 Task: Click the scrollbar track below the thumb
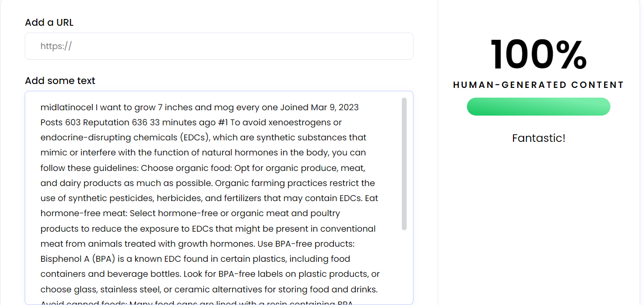[x=404, y=267]
